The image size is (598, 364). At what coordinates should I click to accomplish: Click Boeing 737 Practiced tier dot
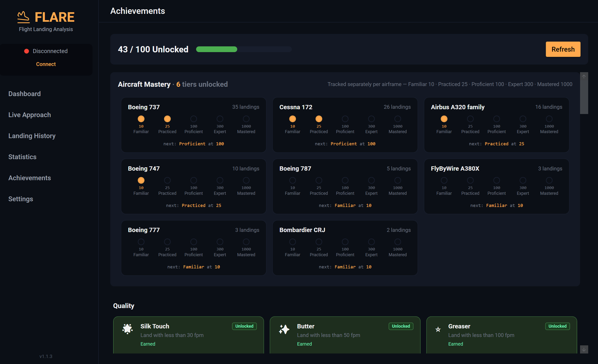167,119
